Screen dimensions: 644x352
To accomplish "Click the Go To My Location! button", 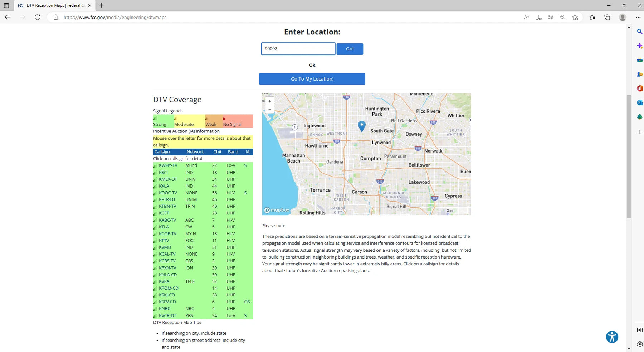I will click(312, 79).
